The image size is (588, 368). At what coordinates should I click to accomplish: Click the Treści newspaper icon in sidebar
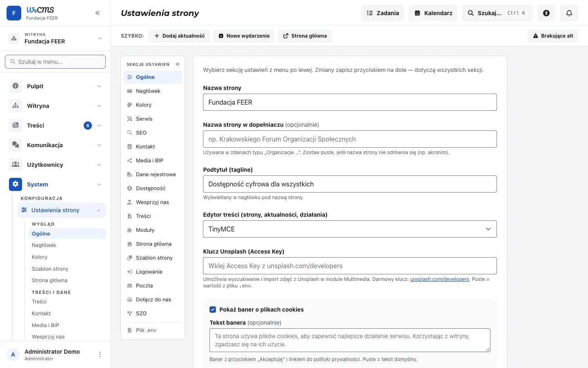pos(16,125)
